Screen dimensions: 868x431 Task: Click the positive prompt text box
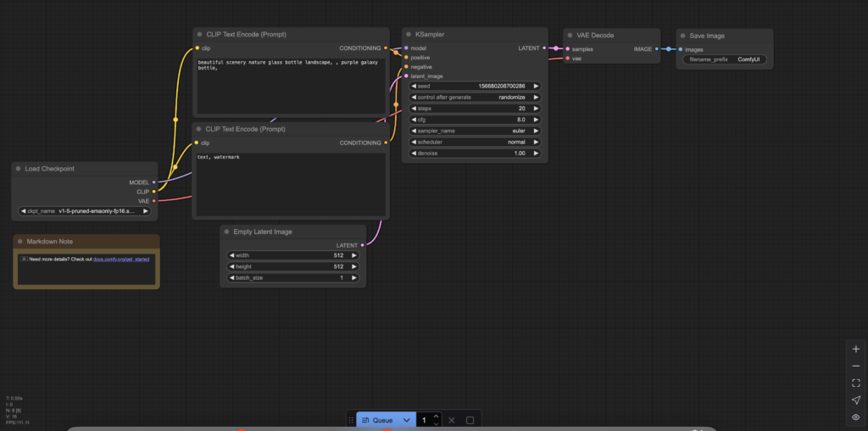point(291,85)
